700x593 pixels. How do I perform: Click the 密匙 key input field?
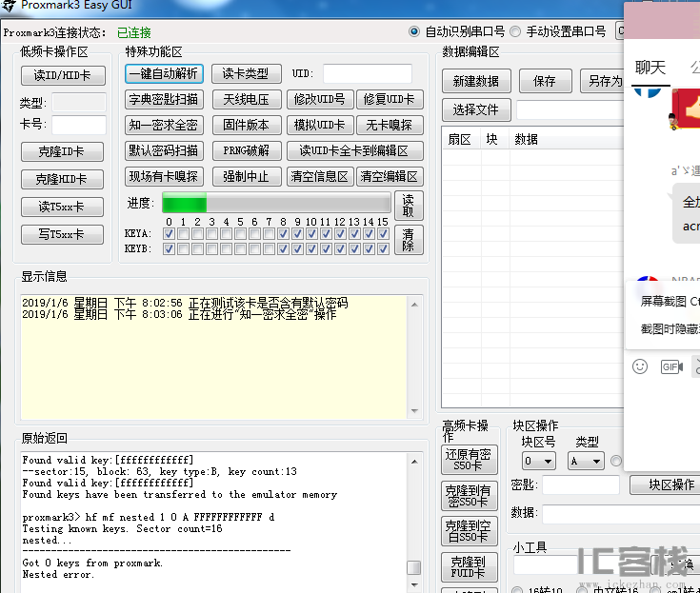point(581,485)
